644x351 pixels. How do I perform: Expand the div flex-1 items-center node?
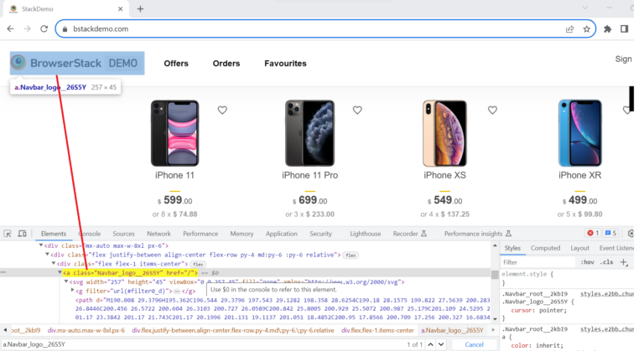[x=53, y=263]
